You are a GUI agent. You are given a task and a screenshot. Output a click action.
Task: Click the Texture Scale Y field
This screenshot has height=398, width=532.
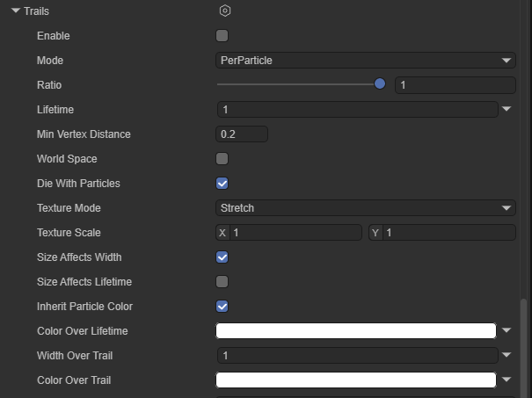coord(448,233)
